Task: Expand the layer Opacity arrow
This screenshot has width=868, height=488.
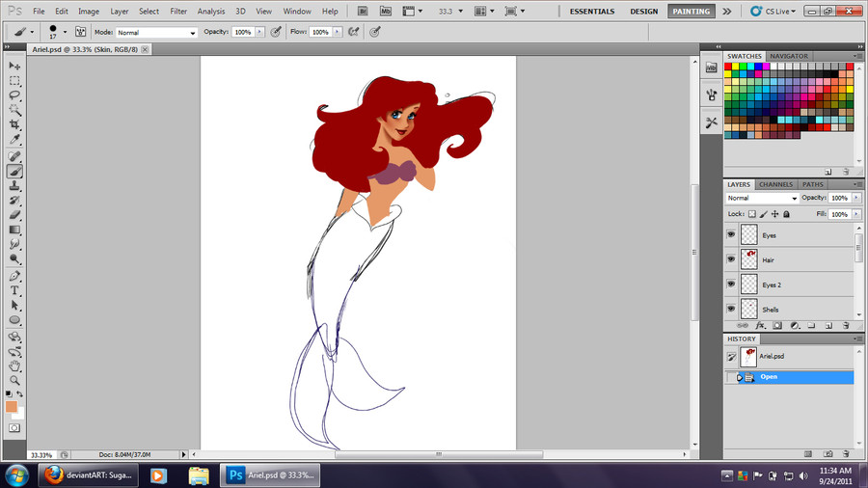Action: point(856,198)
